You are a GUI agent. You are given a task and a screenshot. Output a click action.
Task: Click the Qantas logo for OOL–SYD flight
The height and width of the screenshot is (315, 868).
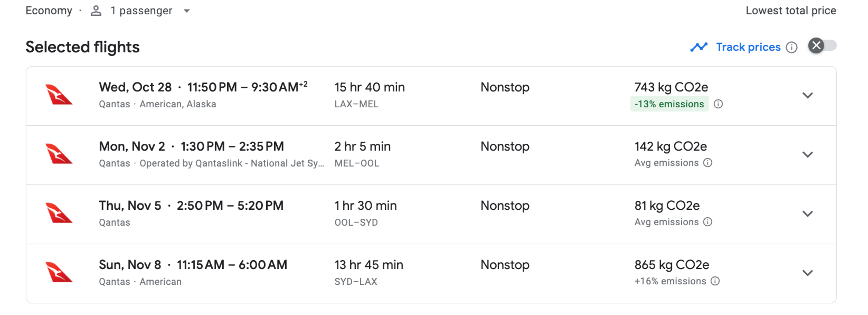click(59, 214)
